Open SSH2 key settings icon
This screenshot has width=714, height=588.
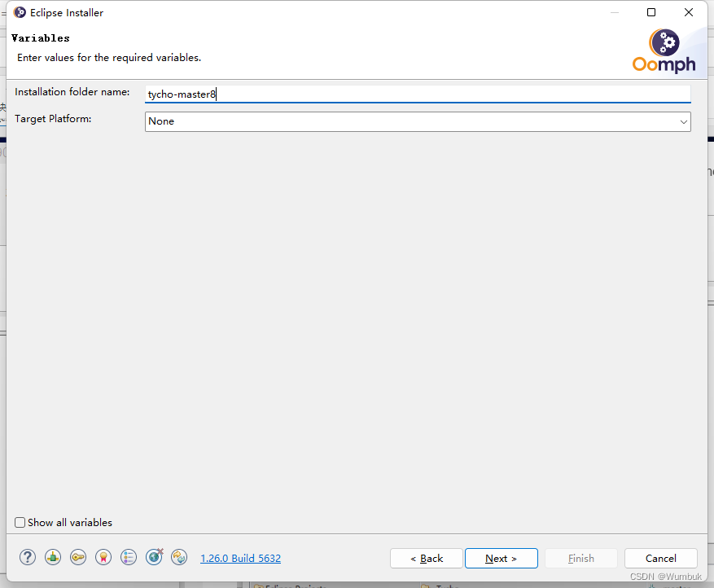pos(78,558)
